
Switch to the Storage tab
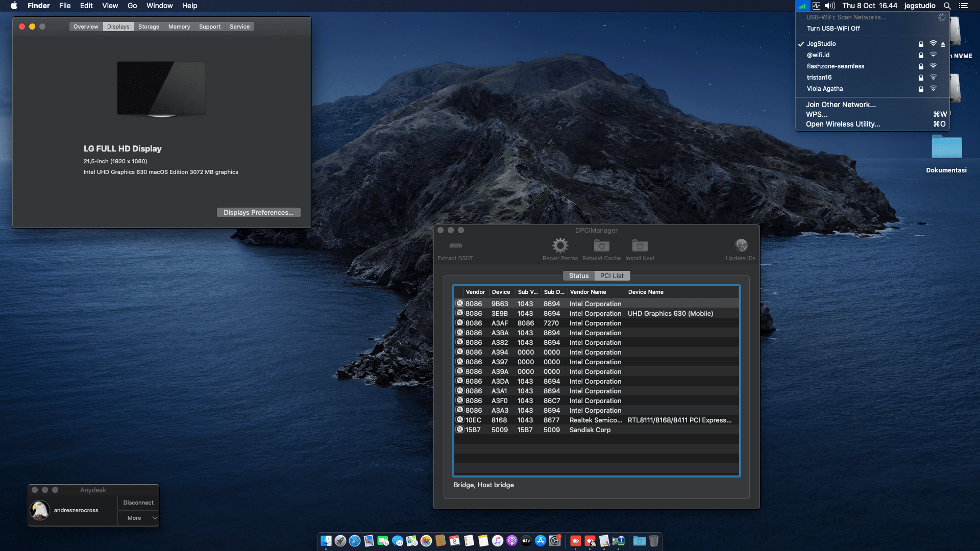[x=149, y=27]
